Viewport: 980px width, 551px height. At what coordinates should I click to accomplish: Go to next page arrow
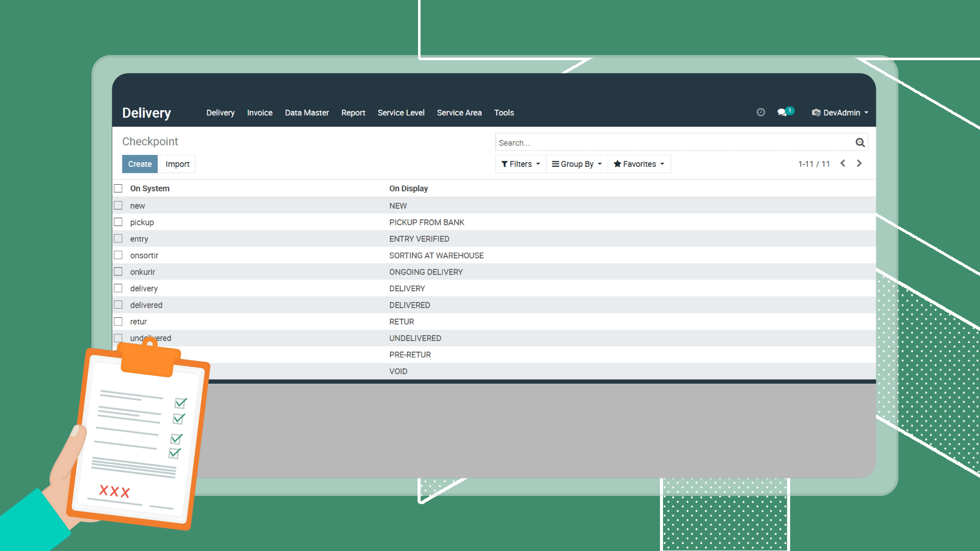pos(859,163)
